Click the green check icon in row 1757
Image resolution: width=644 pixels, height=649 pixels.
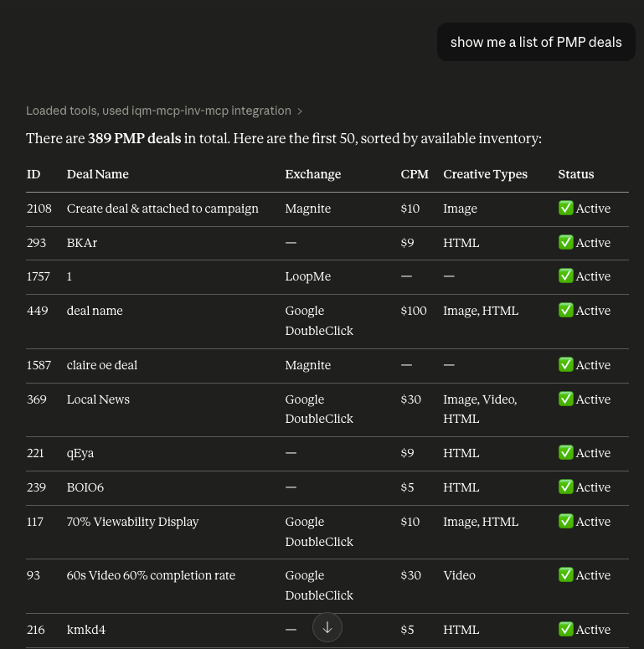coord(566,276)
